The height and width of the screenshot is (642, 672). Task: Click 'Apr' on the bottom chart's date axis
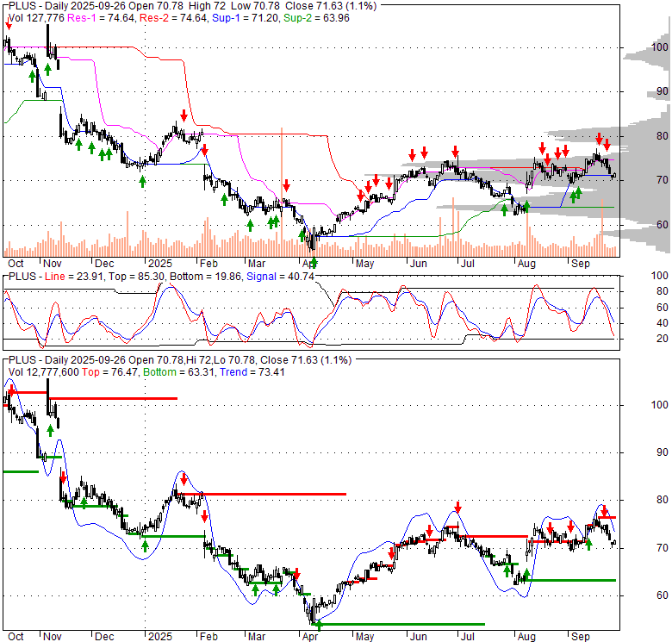pos(310,637)
